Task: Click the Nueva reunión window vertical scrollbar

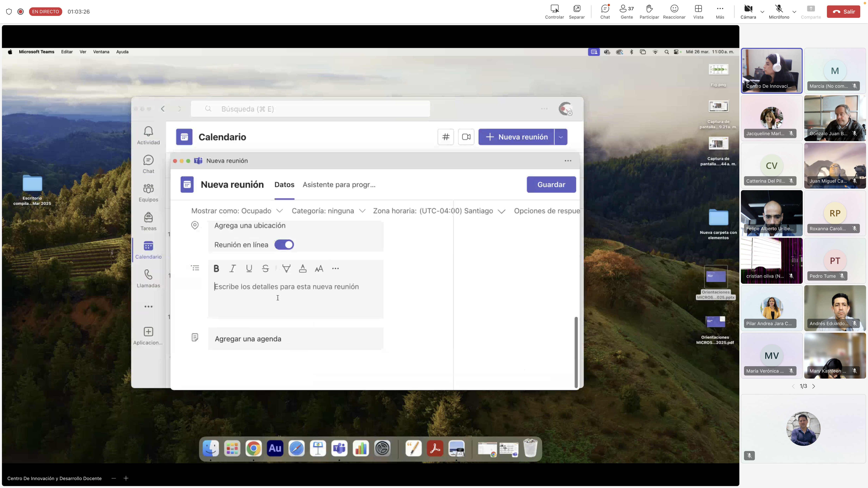Action: (576, 352)
